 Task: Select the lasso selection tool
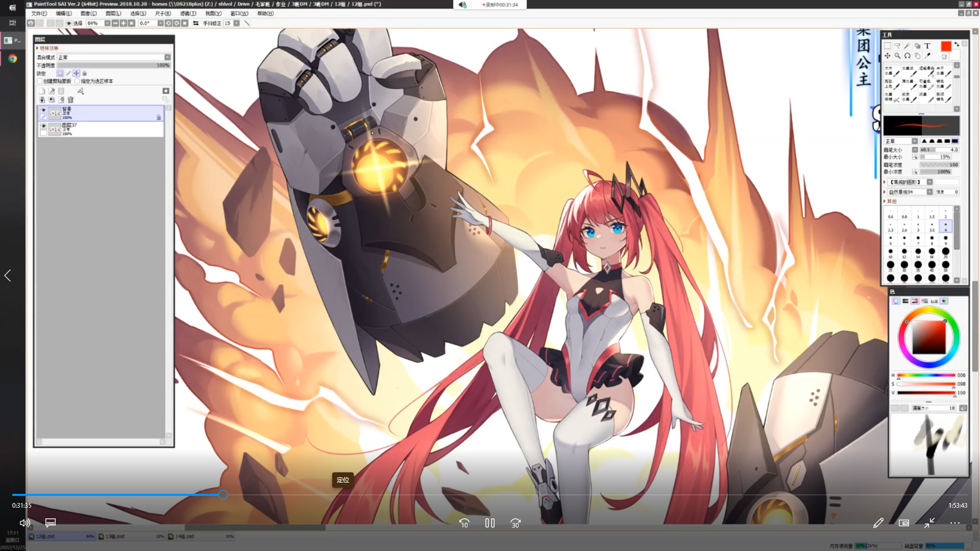click(897, 45)
